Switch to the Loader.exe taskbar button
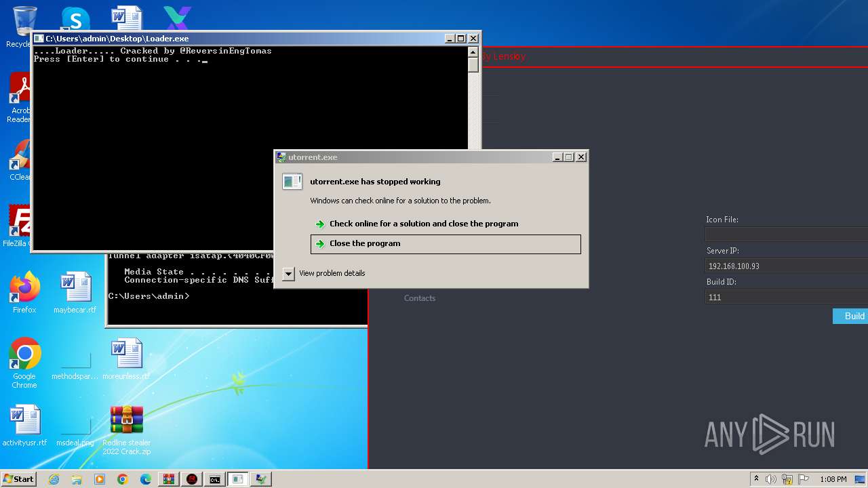The width and height of the screenshot is (868, 488). point(238,479)
